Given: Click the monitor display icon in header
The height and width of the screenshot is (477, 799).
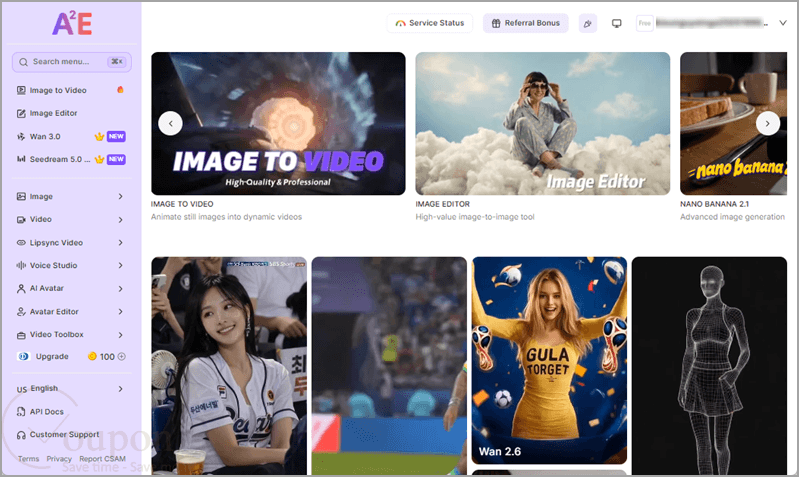Looking at the screenshot, I should pos(617,23).
